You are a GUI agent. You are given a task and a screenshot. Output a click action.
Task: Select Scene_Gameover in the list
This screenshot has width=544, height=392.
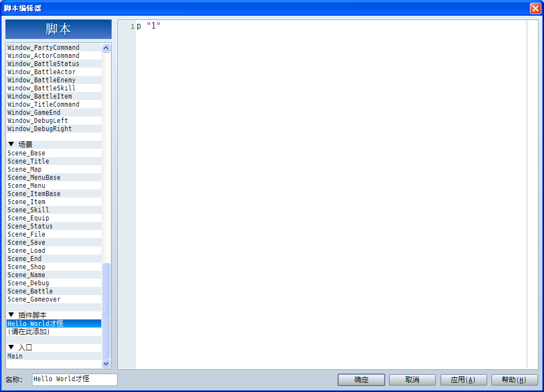point(54,299)
